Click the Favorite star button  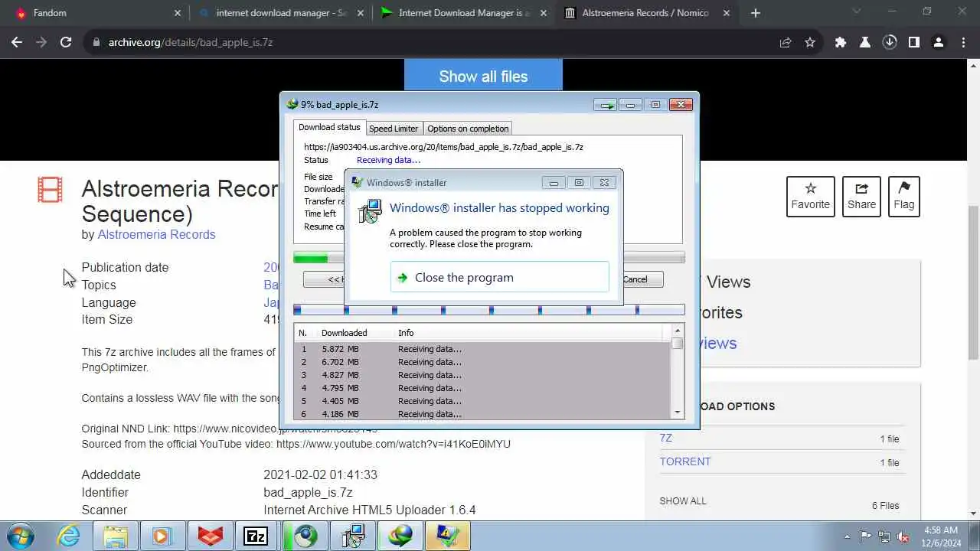tap(810, 196)
